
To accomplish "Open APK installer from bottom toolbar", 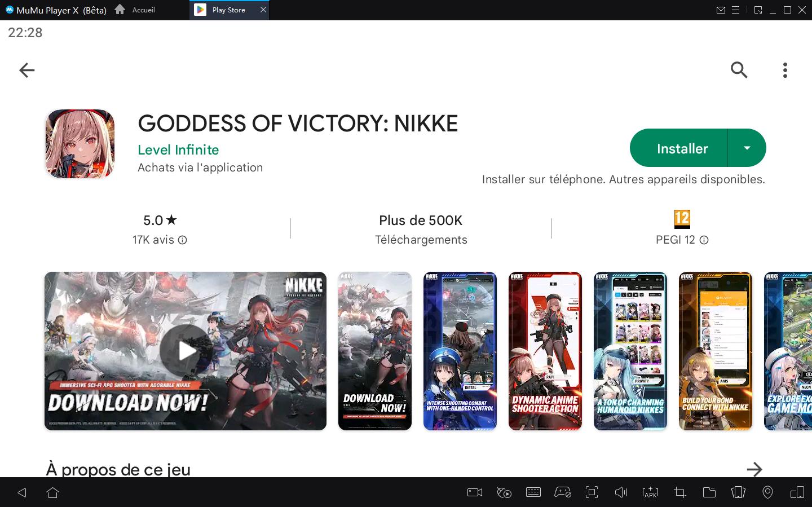I will pos(650,492).
